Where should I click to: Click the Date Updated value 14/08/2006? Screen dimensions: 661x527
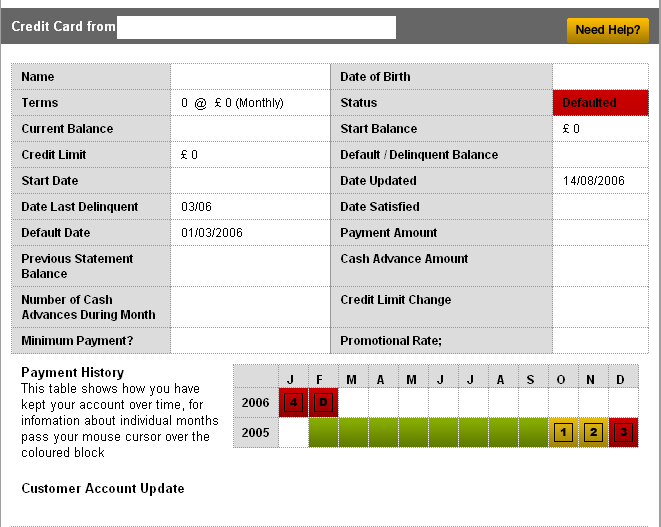pos(593,181)
